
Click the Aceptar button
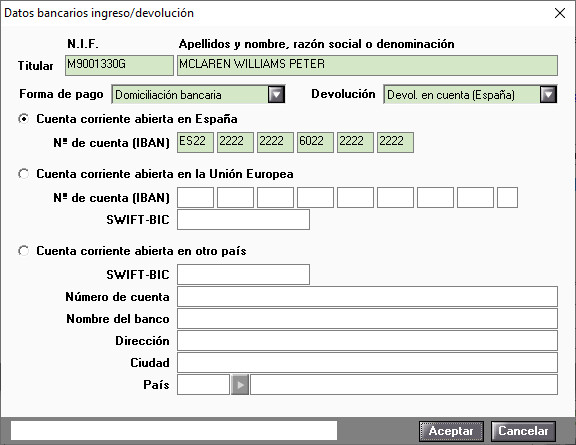click(x=451, y=431)
